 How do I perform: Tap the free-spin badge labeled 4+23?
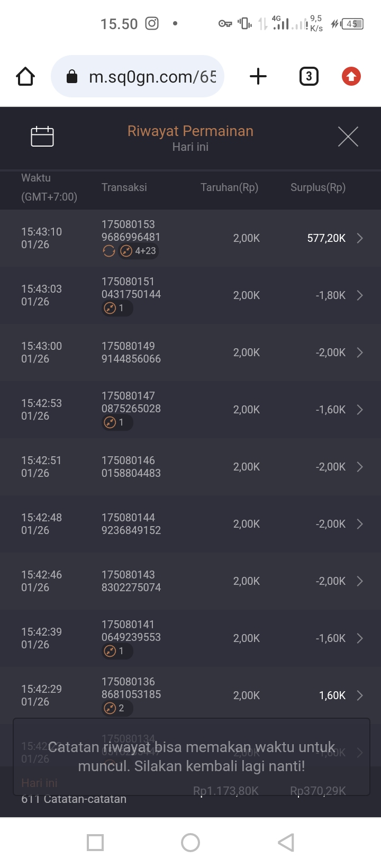pyautogui.click(x=139, y=251)
